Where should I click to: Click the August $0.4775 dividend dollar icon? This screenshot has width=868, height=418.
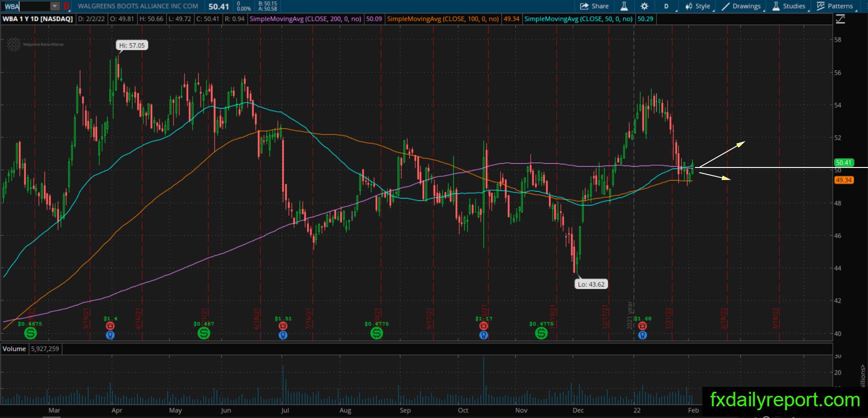tap(377, 333)
